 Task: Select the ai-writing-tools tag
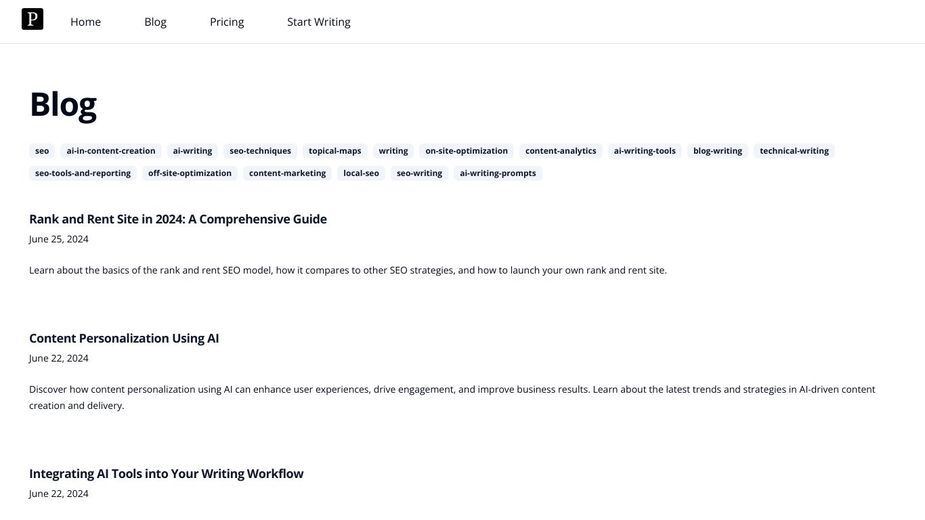click(x=644, y=151)
